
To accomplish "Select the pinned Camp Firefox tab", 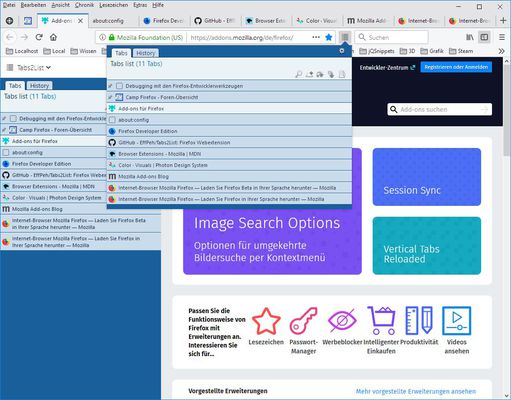I will pyautogui.click(x=28, y=21).
